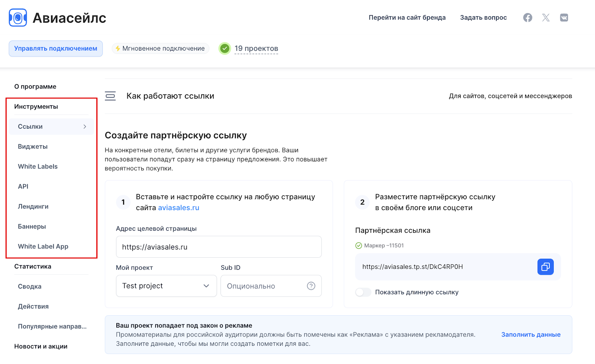Click the green checkmark next to 19 проектов
The width and height of the screenshot is (595, 364).
pyautogui.click(x=225, y=48)
